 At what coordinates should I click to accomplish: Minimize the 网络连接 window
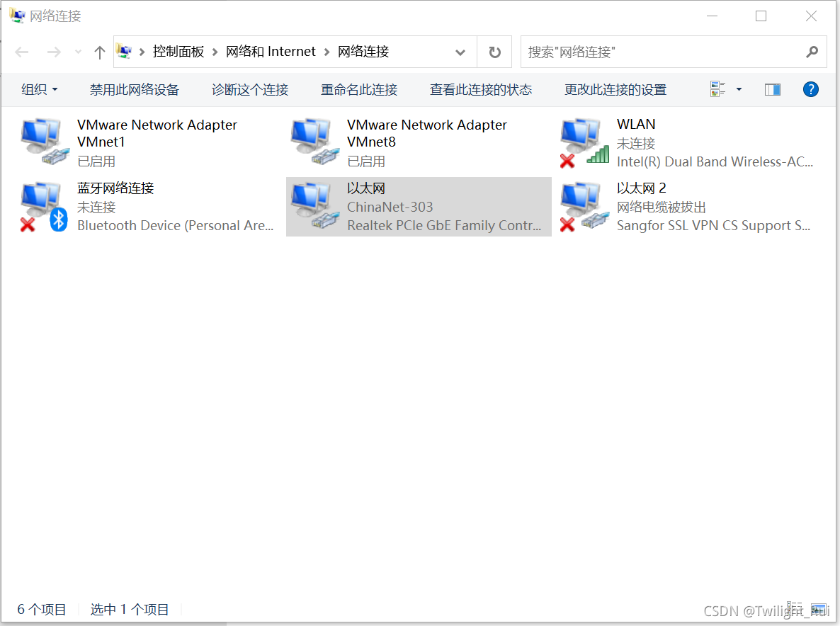[712, 16]
